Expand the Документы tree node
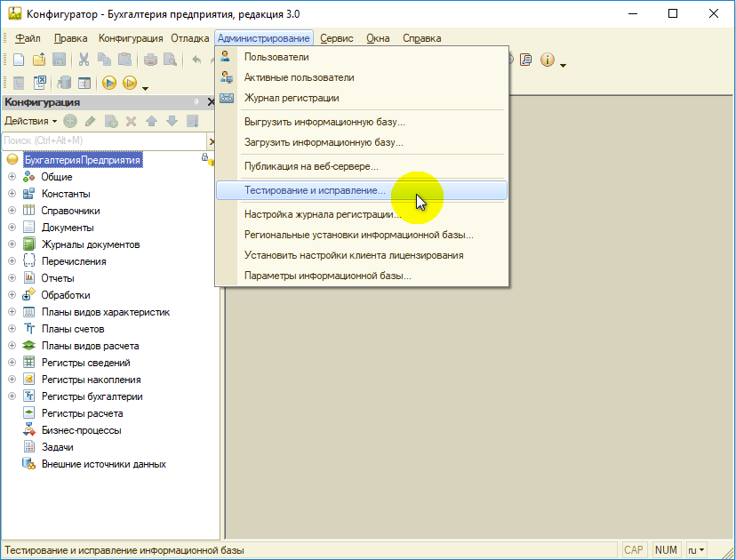Image resolution: width=736 pixels, height=560 pixels. click(x=12, y=228)
